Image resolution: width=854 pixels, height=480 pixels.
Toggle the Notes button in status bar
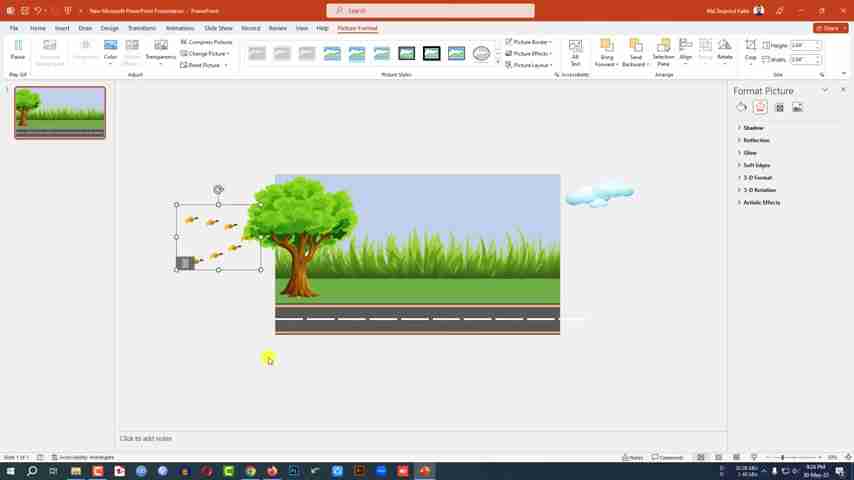[632, 457]
